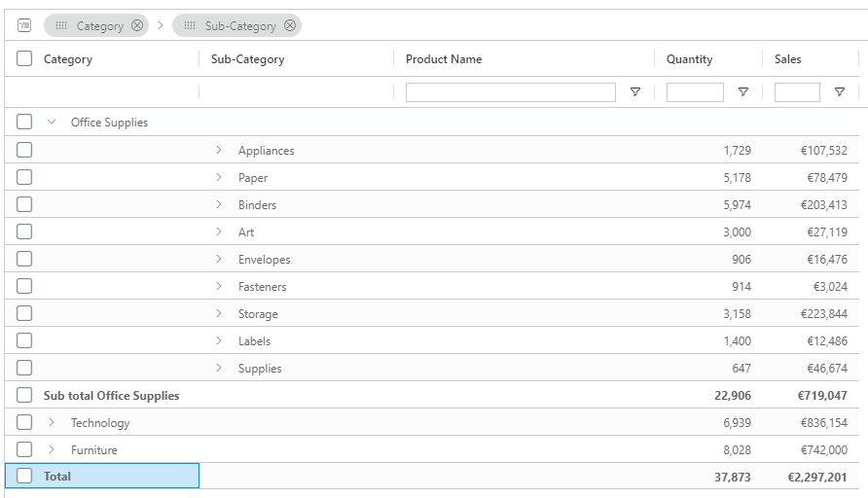Click drag handle icon on Sub-Category chip
The width and height of the screenshot is (868, 498).
click(x=190, y=26)
